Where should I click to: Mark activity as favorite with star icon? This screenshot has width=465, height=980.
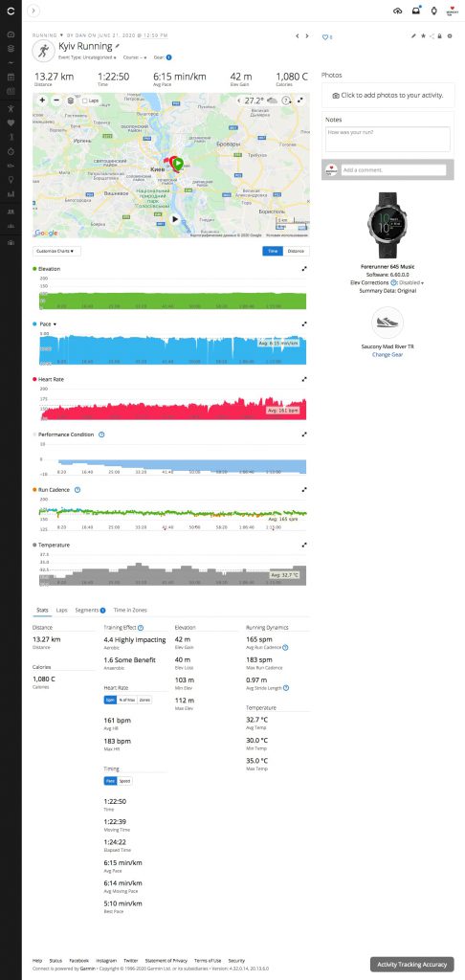point(423,36)
